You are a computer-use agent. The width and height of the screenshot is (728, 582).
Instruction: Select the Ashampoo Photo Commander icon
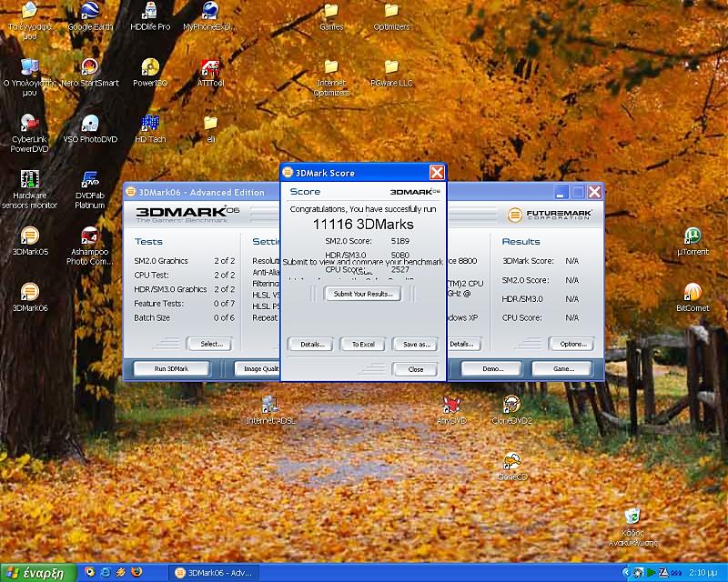click(89, 246)
